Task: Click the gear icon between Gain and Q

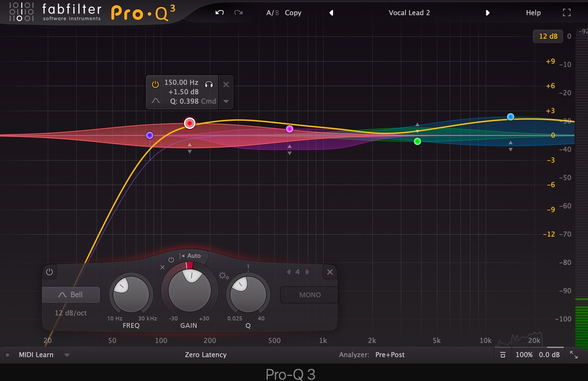Action: point(224,275)
